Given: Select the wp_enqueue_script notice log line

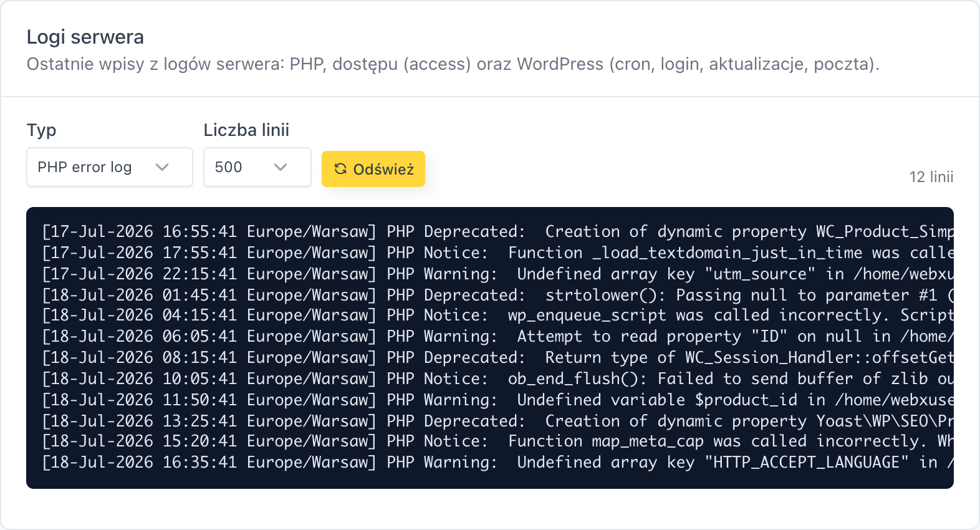Looking at the screenshot, I should [x=497, y=315].
